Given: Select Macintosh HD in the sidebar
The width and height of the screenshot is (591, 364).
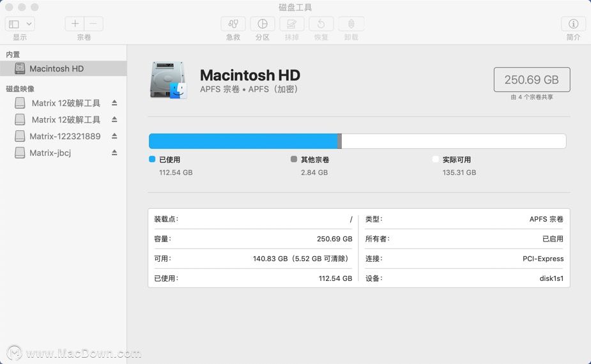Looking at the screenshot, I should click(x=63, y=68).
